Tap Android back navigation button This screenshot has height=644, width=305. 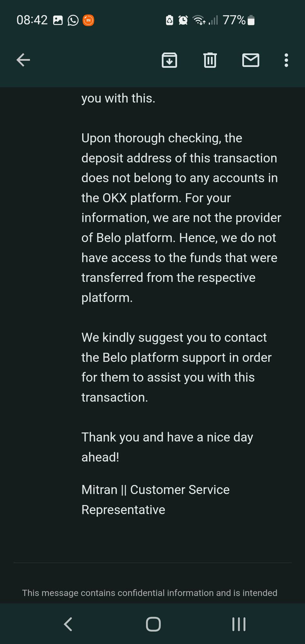coord(68,624)
